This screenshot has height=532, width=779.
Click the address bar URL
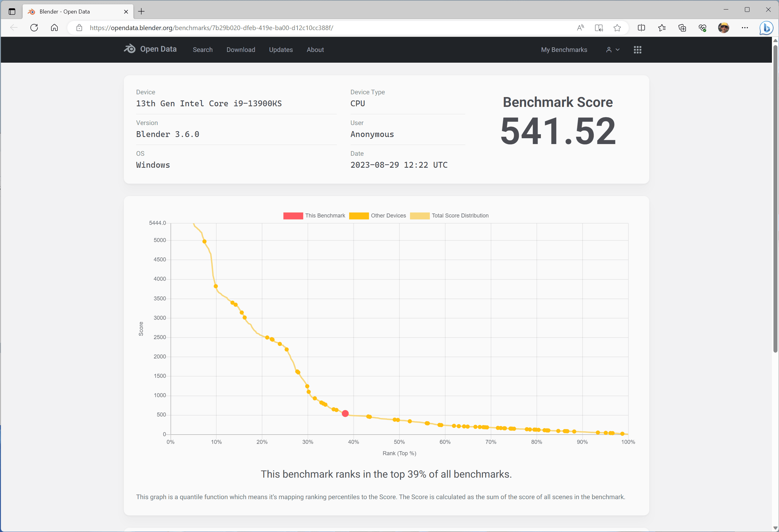pos(211,28)
